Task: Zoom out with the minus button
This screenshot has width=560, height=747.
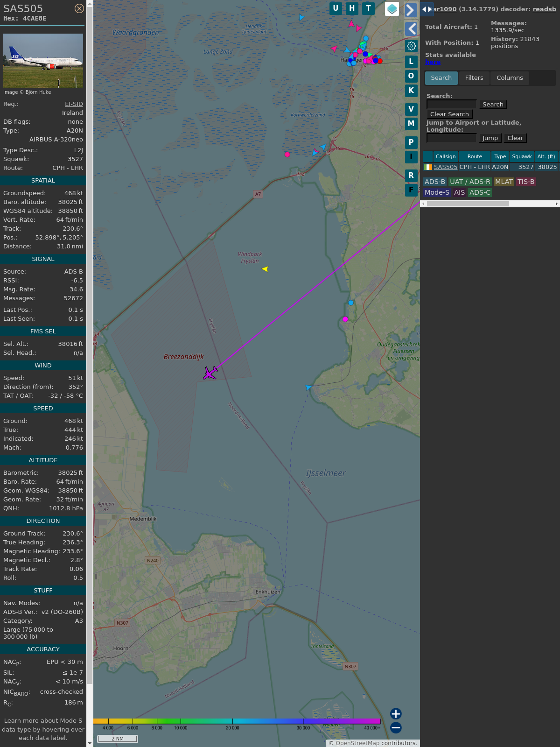Action: [396, 727]
